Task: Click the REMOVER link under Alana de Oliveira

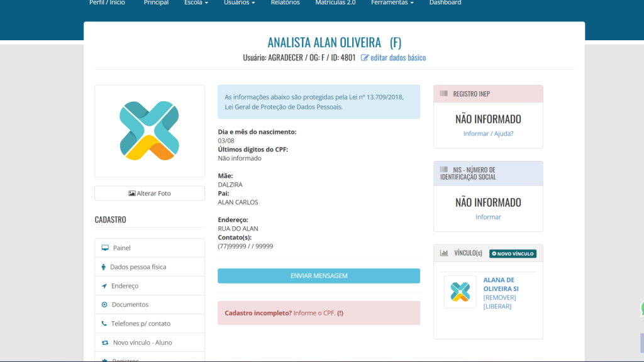Action: (x=499, y=297)
